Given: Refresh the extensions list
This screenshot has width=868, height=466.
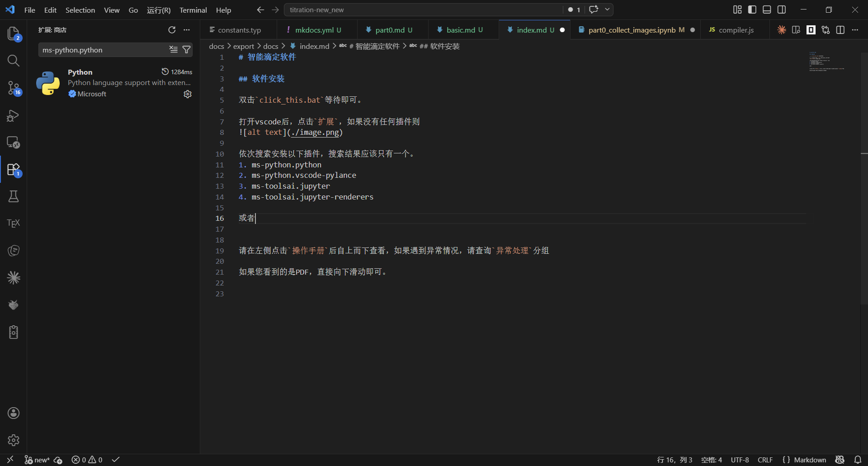Looking at the screenshot, I should [172, 30].
